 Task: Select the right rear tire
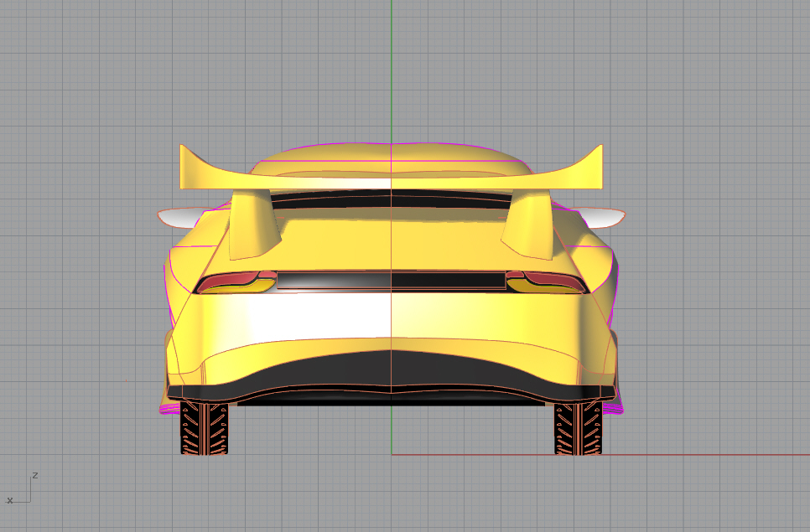[578, 428]
